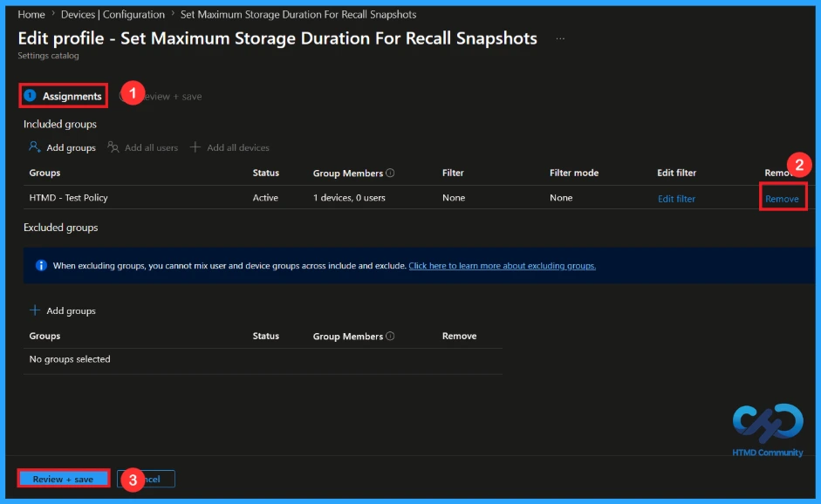
Task: Open link to learn about excluding groups
Action: [503, 266]
